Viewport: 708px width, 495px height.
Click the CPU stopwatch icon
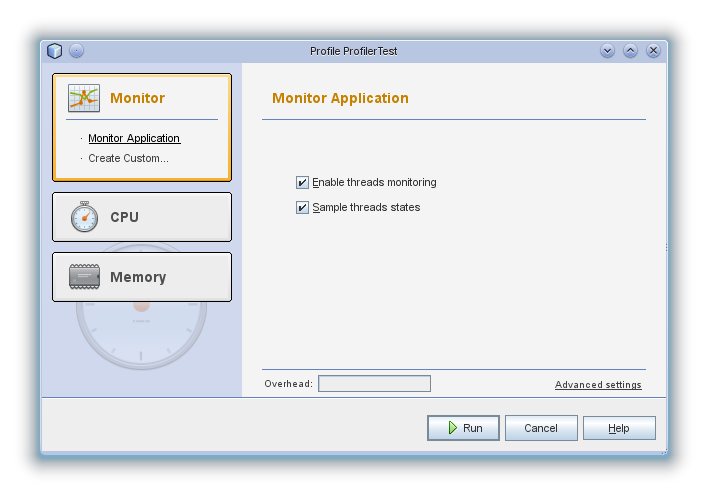pos(84,217)
